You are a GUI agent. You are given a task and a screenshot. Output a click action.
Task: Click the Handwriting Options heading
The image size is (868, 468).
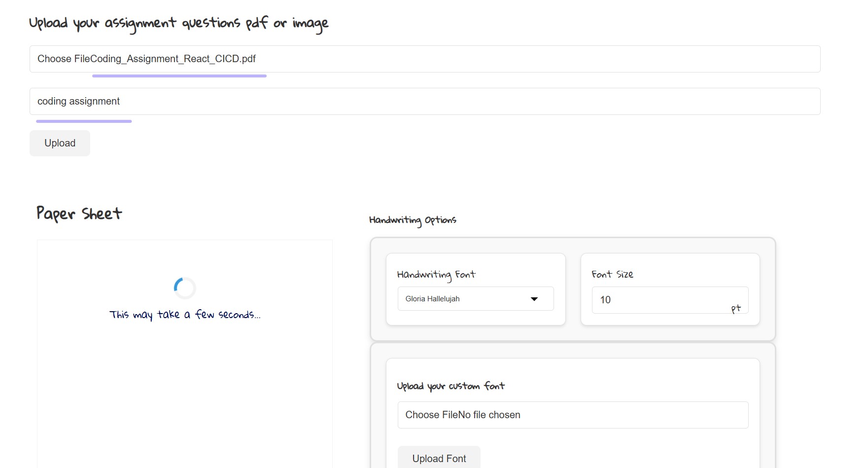coord(413,220)
